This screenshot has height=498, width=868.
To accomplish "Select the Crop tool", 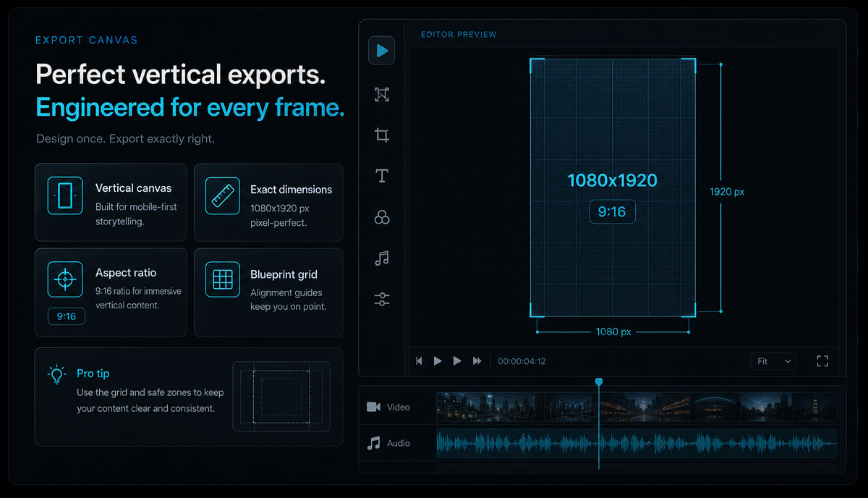I will pos(382,135).
